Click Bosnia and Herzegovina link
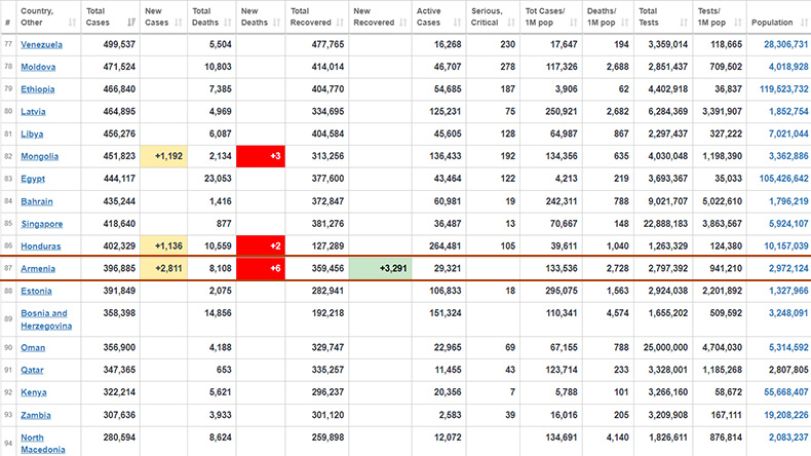Image resolution: width=811 pixels, height=456 pixels. pyautogui.click(x=46, y=320)
